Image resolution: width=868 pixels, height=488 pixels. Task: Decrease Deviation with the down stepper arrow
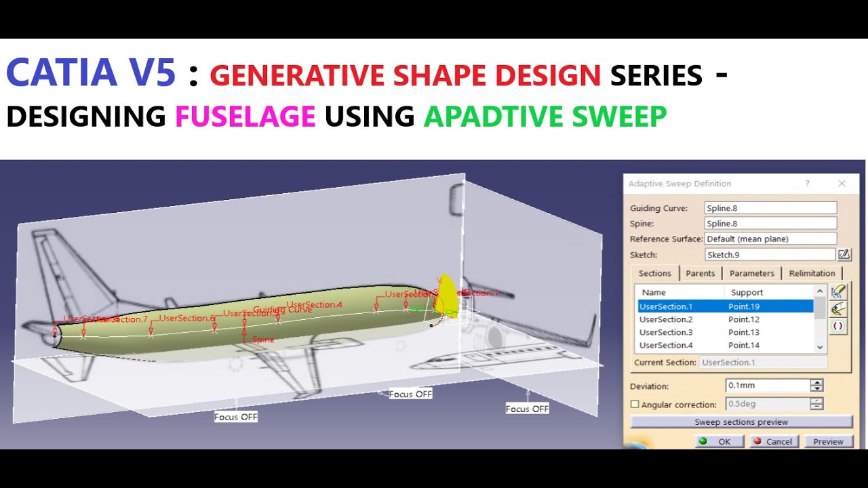817,389
